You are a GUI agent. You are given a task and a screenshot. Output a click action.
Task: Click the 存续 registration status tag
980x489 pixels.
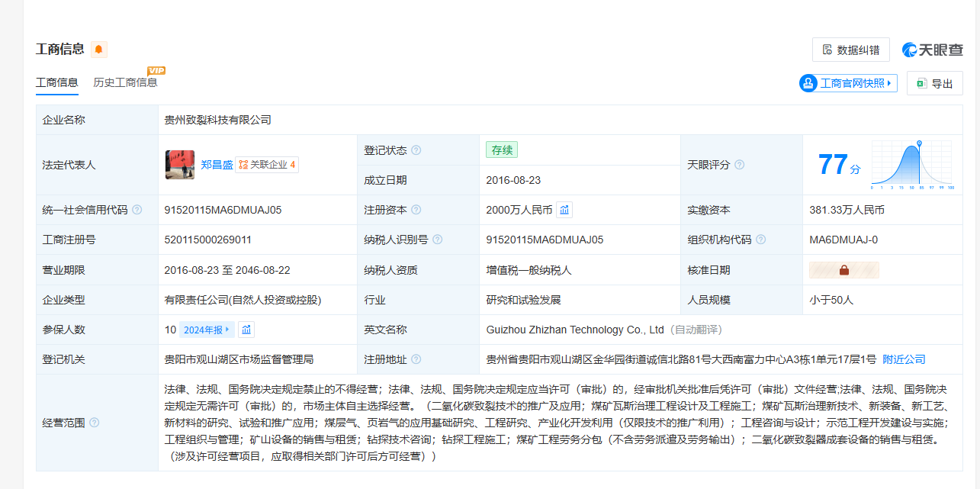coord(502,150)
